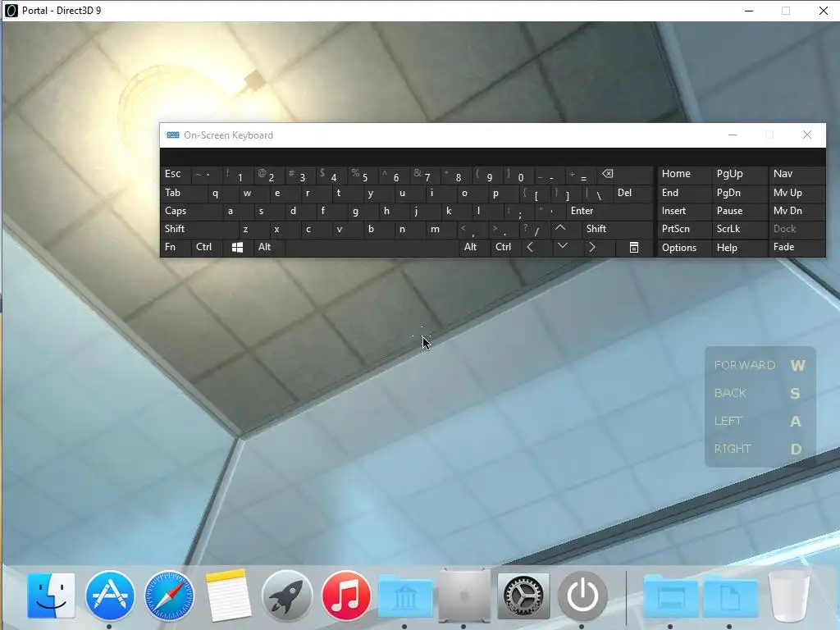The height and width of the screenshot is (630, 840).
Task: Tap the End key
Action: click(684, 193)
